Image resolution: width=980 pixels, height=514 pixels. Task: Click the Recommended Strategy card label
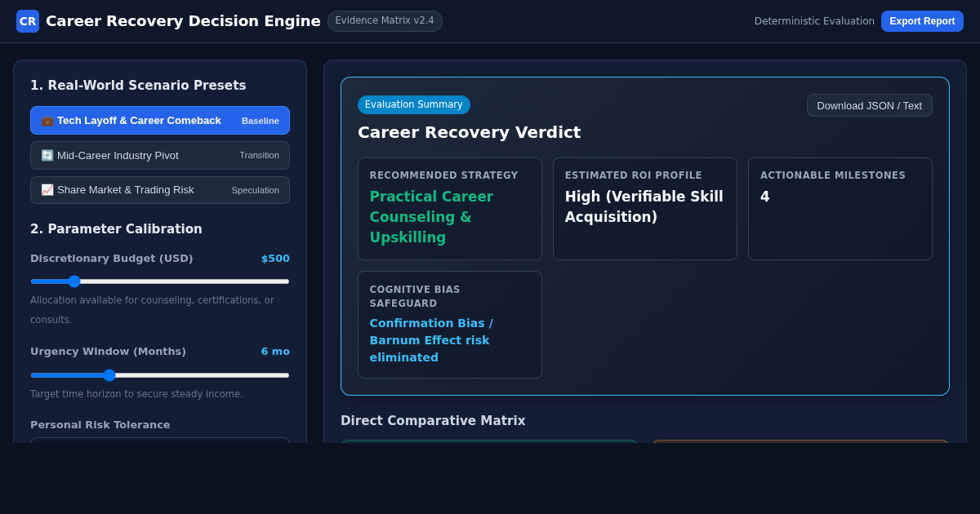click(443, 175)
